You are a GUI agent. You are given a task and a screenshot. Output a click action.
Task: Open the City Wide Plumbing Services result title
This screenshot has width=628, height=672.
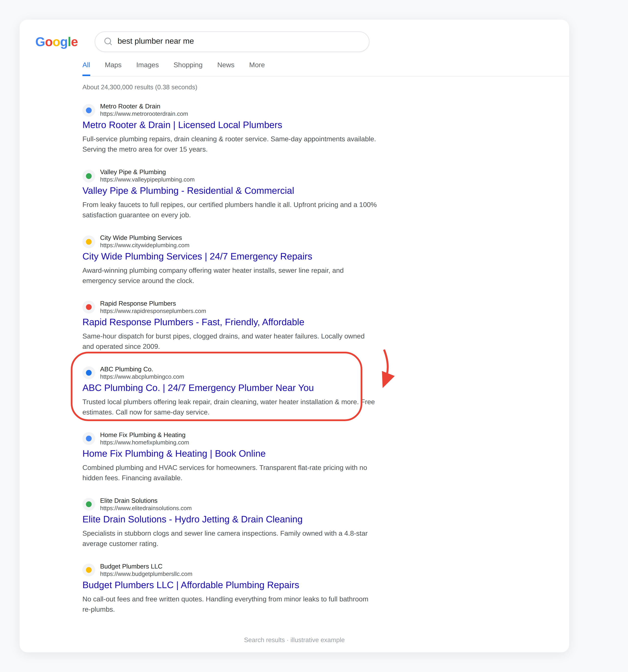tap(197, 257)
